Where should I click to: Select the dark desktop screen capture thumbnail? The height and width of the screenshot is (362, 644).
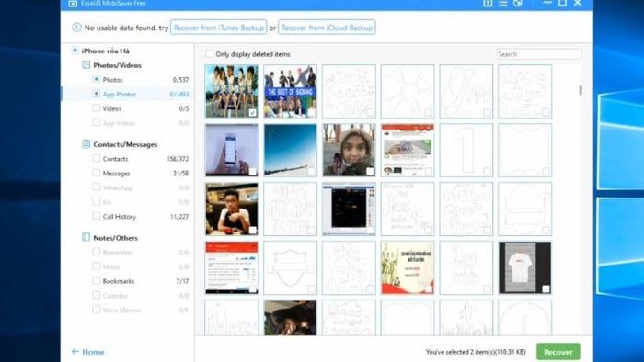[x=349, y=209]
